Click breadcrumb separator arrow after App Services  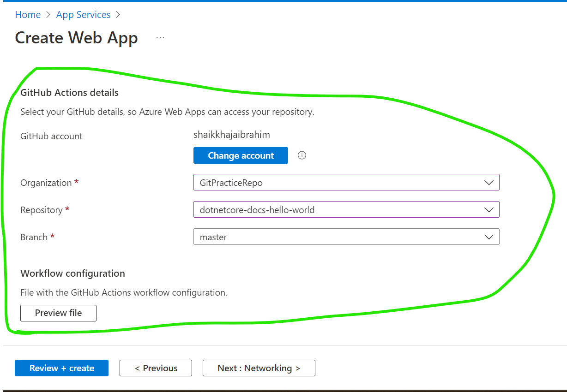118,15
